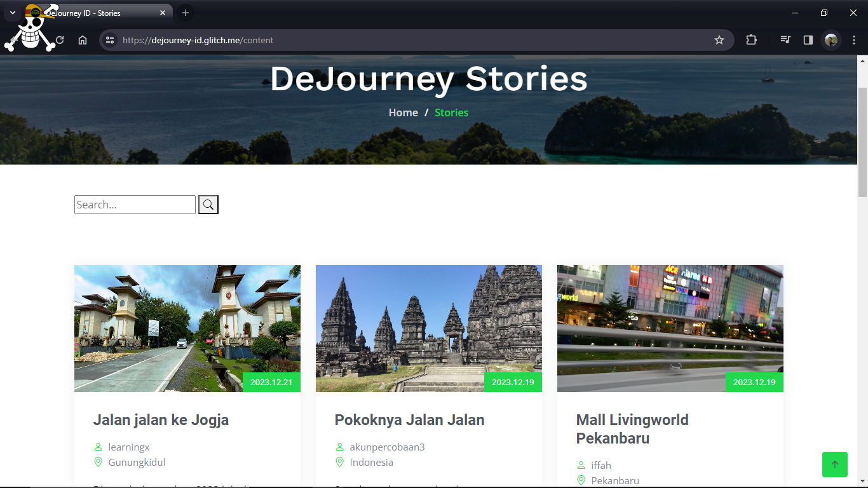The image size is (868, 488).
Task: Click the Stories breadcrumb link
Action: [452, 112]
